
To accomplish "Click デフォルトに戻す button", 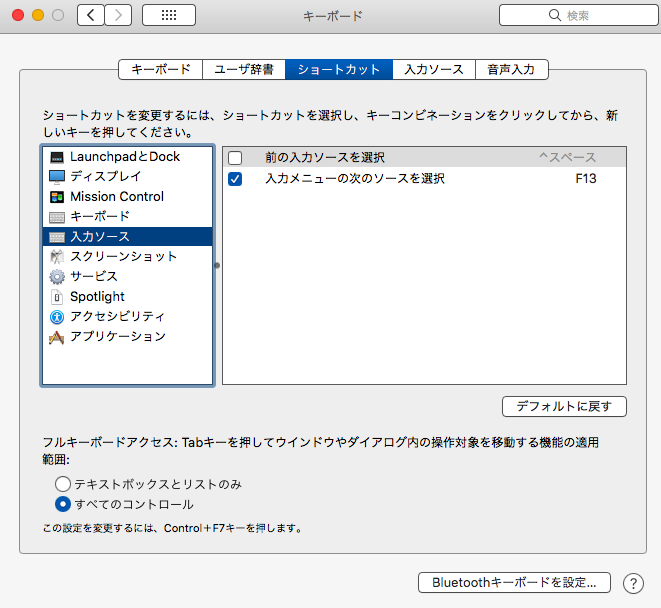I will point(564,406).
